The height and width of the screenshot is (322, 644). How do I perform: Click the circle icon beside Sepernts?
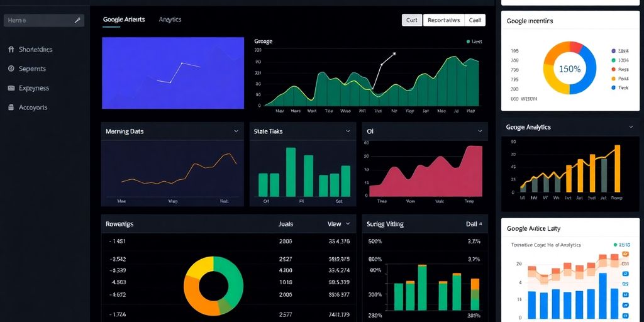tap(11, 69)
